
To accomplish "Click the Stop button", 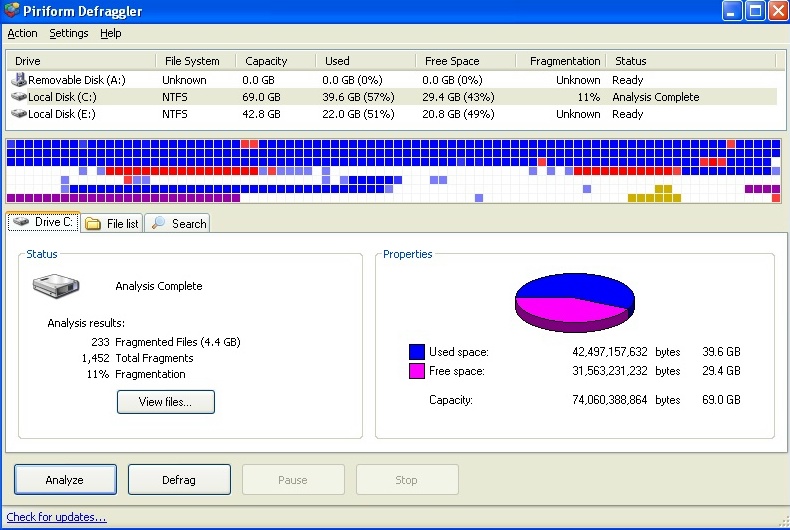I will pyautogui.click(x=407, y=480).
